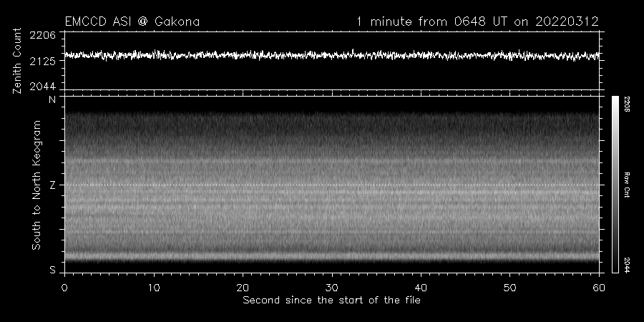Click the 0 second tick label

(x=64, y=288)
